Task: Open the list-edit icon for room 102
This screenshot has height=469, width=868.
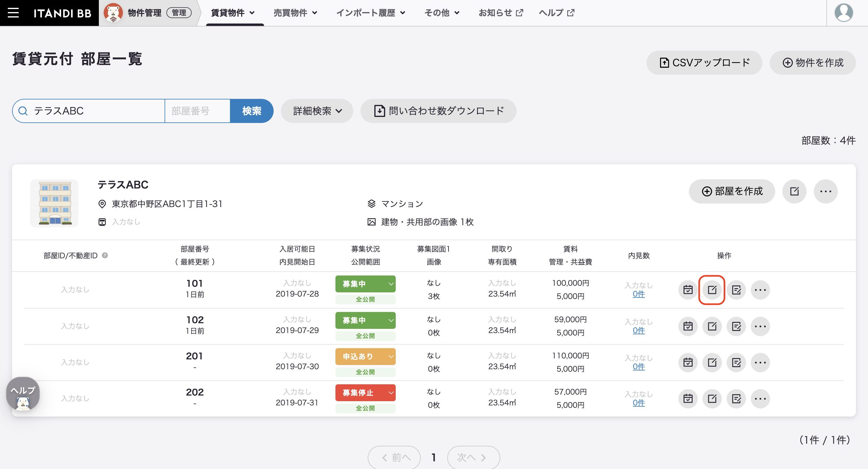Action: pos(736,326)
